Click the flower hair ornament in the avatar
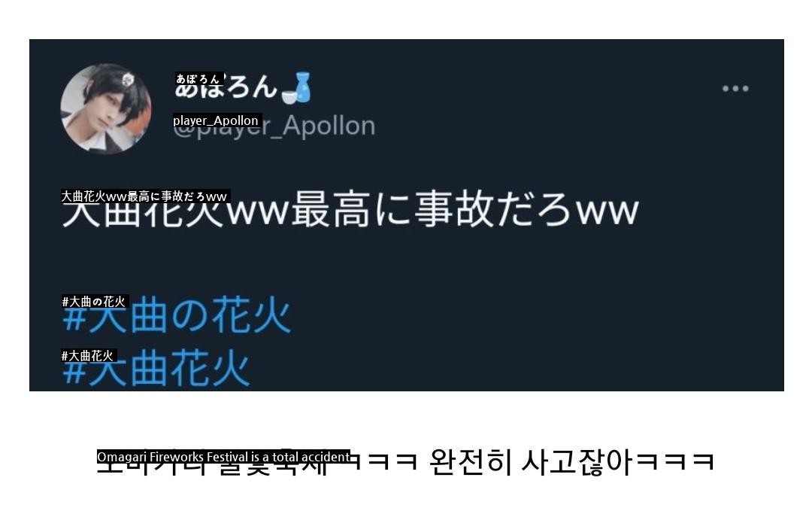The image size is (812, 511). pyautogui.click(x=128, y=80)
